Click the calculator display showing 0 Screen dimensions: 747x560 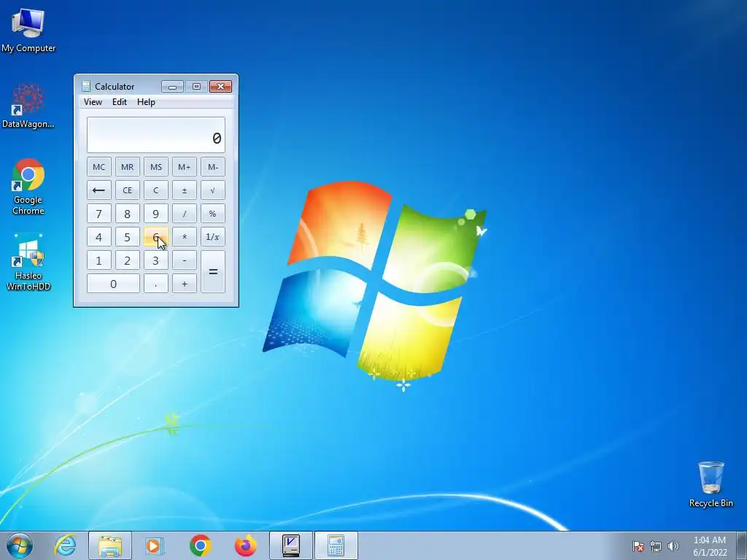click(x=156, y=135)
